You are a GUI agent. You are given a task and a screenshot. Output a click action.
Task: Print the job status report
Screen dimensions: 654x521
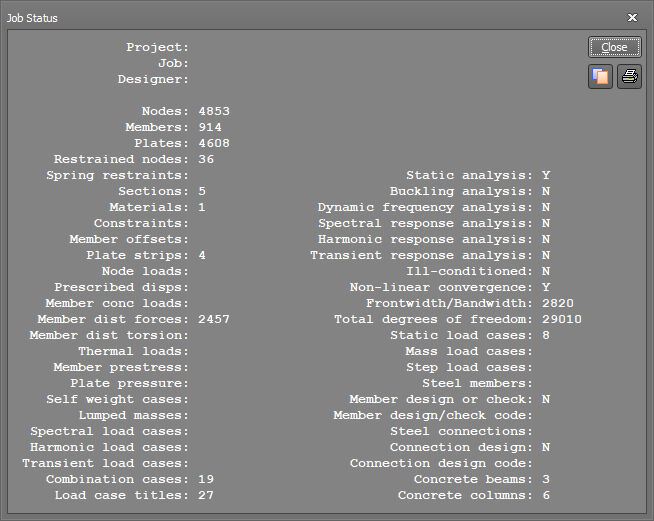[629, 76]
